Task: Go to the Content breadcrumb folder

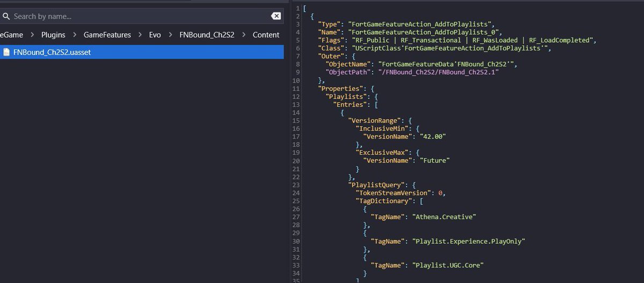Action: pos(265,35)
